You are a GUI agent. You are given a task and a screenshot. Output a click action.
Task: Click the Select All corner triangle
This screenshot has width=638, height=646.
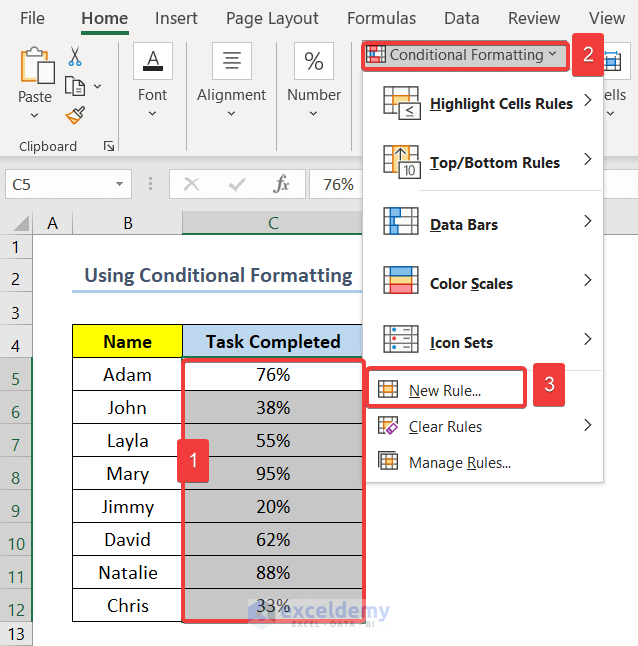tap(21, 223)
